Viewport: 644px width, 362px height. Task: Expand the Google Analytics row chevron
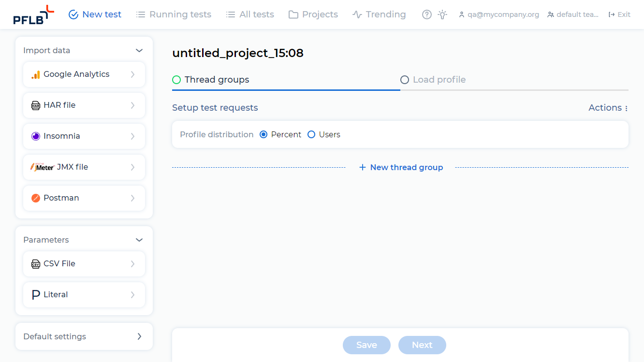click(132, 74)
